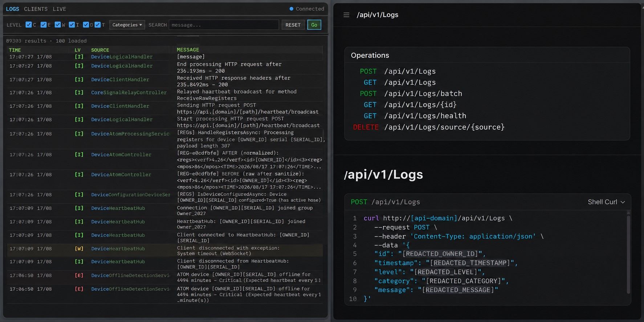Image resolution: width=644 pixels, height=322 pixels.
Task: Open the GET /api/v1/Logs operation
Action: point(399,82)
